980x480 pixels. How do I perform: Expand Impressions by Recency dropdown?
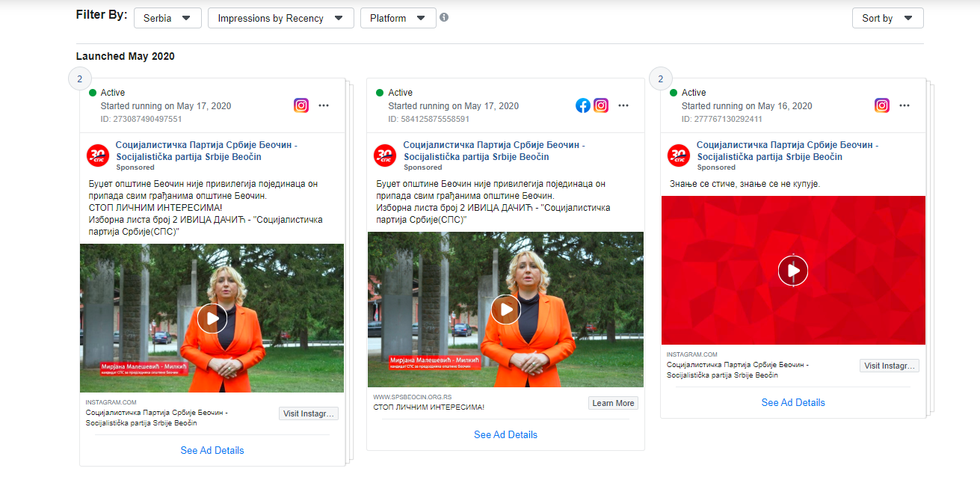(x=280, y=18)
